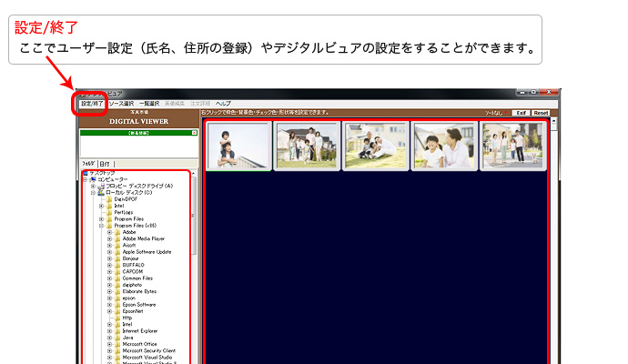Viewport: 628px width, 364px height.
Task: Open the ヘルプ menu
Action: (x=223, y=104)
